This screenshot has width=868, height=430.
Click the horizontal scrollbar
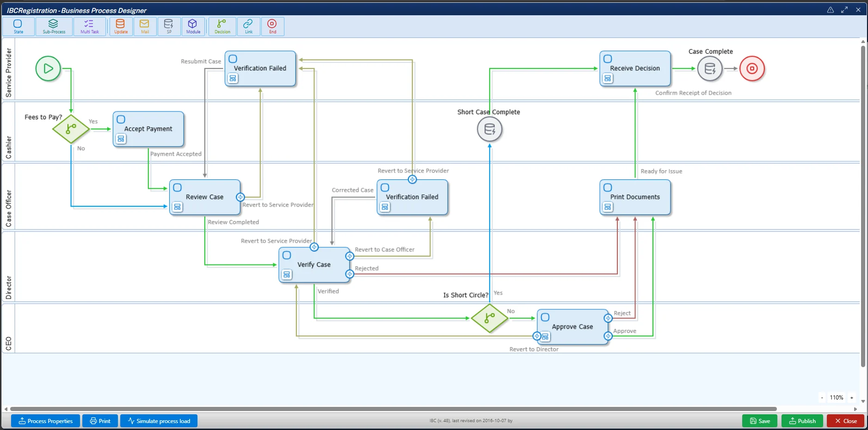coord(393,409)
